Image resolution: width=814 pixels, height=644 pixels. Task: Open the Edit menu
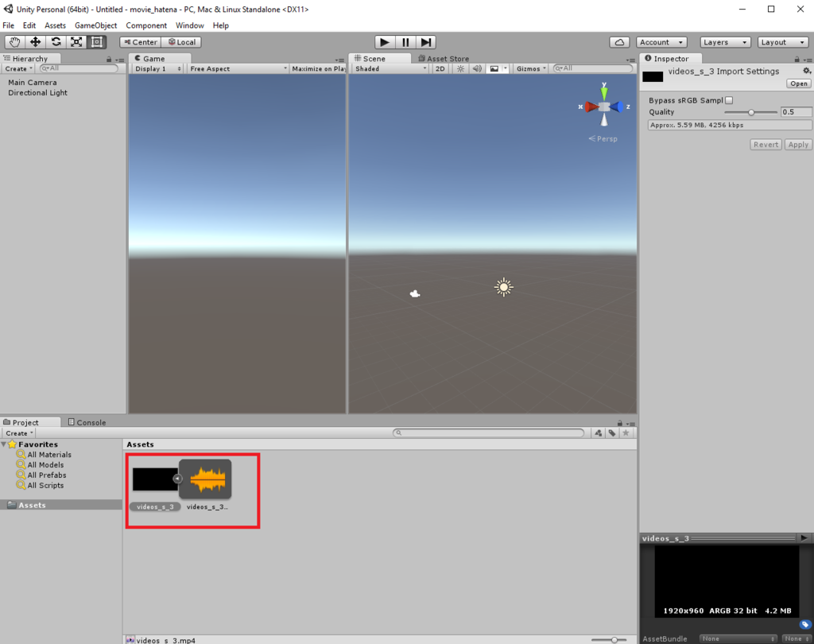coord(29,25)
